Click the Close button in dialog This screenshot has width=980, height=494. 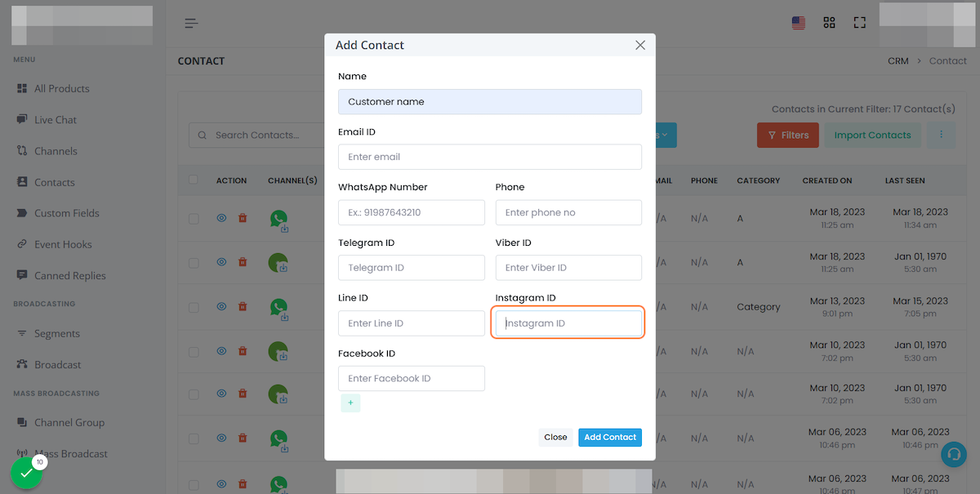tap(555, 438)
